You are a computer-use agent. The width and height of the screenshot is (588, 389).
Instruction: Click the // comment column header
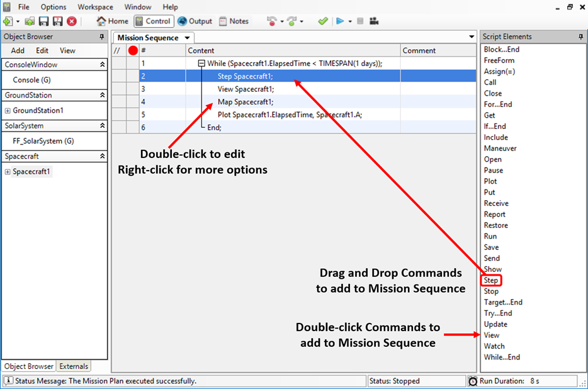[117, 50]
